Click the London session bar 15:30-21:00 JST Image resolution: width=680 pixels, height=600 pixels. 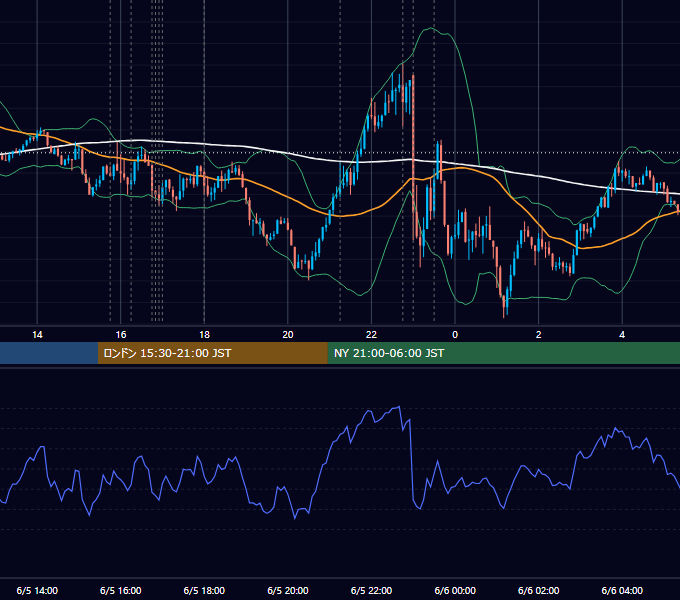click(x=212, y=353)
